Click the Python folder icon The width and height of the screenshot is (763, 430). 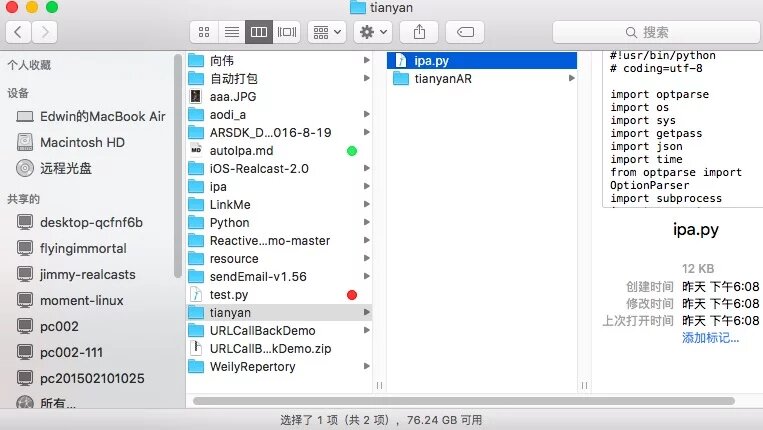tap(196, 222)
